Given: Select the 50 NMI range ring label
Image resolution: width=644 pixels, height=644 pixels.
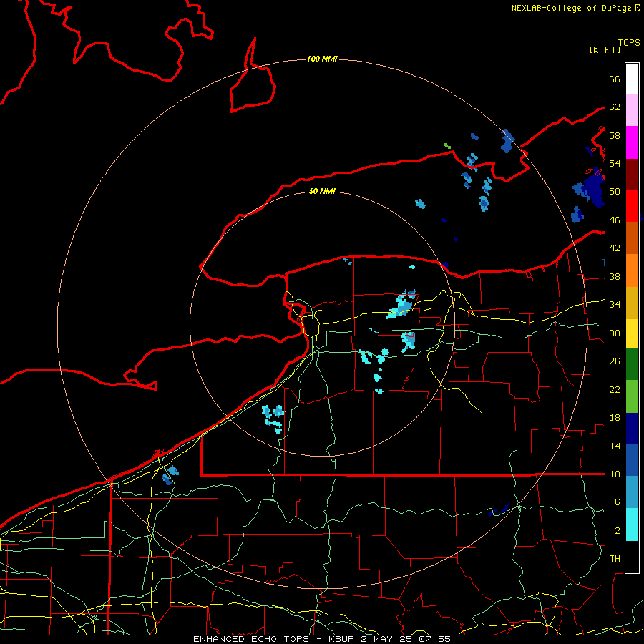Looking at the screenshot, I should [x=322, y=191].
